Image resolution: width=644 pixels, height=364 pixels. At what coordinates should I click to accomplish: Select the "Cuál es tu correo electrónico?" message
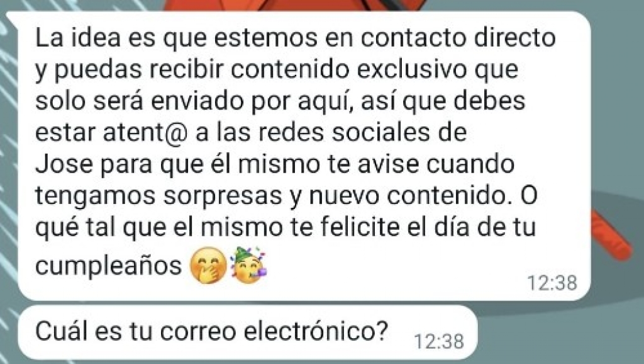click(x=248, y=333)
